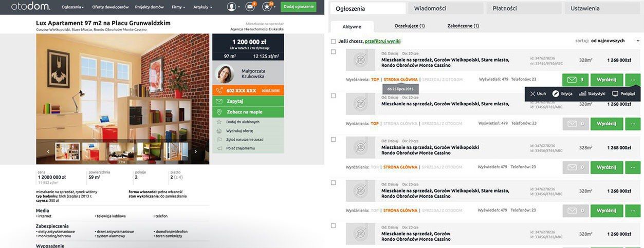Select checkbox of the second listing row
This screenshot has width=644, height=248.
tap(334, 96)
